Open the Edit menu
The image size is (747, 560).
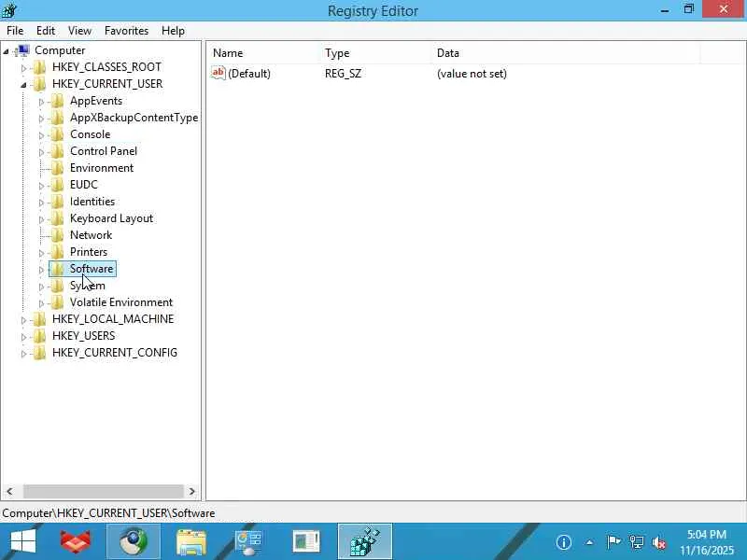pyautogui.click(x=45, y=31)
